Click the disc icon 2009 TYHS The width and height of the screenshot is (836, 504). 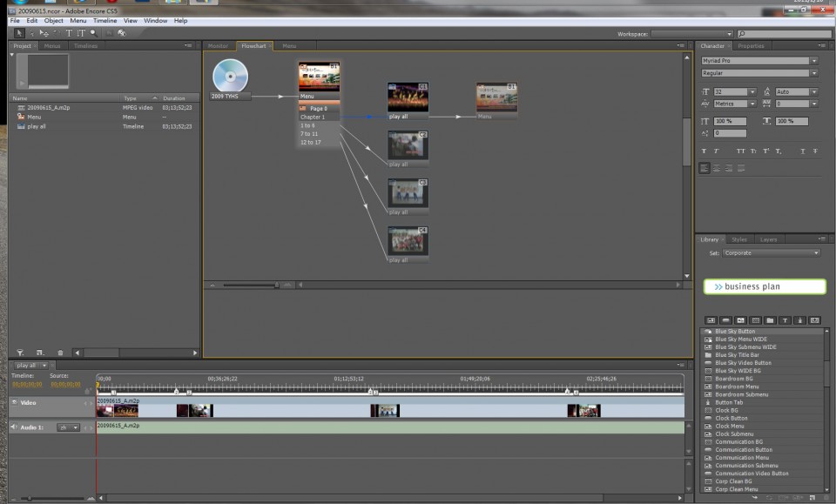point(230,76)
